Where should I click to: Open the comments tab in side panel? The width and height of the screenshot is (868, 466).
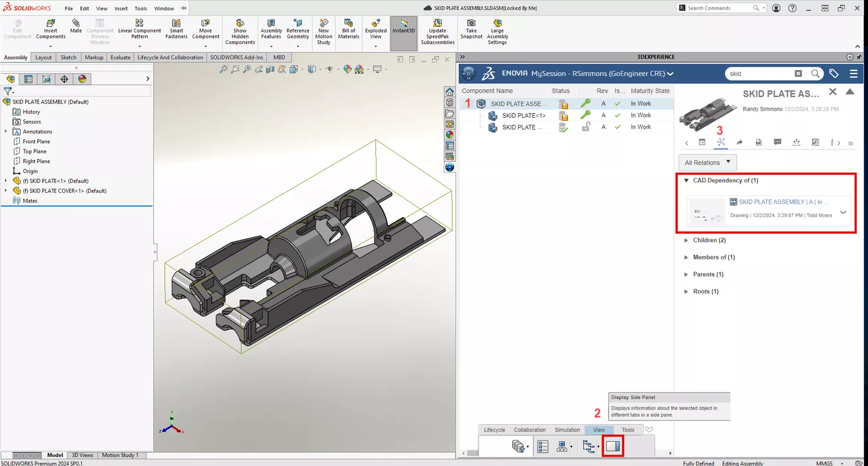pyautogui.click(x=778, y=143)
